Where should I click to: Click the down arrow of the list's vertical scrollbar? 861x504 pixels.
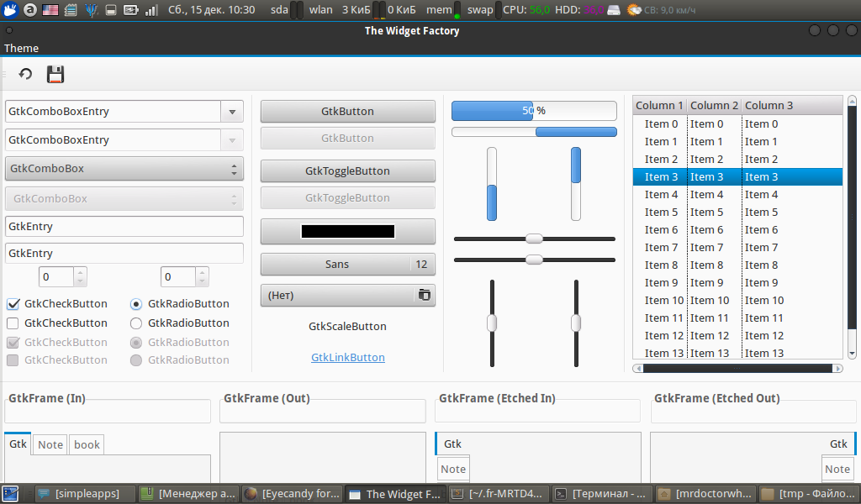coord(852,354)
